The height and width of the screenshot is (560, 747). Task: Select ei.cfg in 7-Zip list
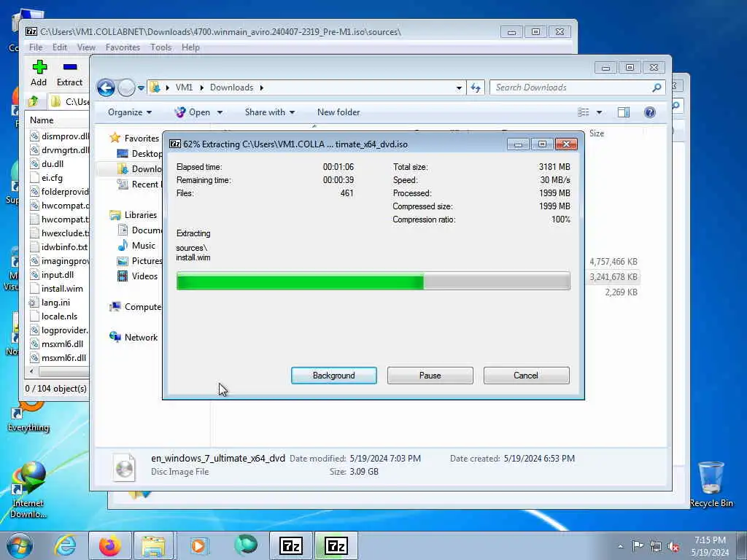[52, 178]
